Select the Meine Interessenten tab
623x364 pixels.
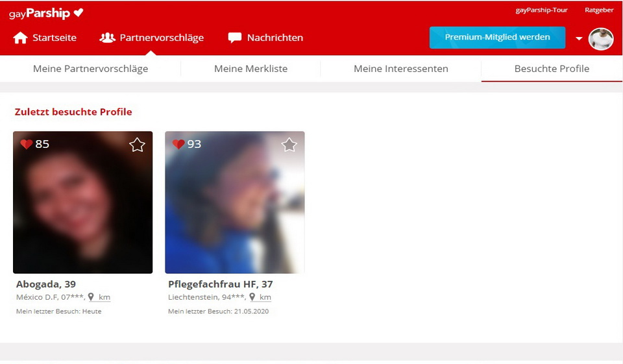[400, 69]
